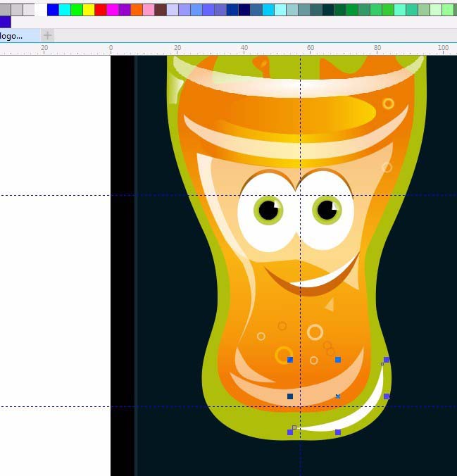
Task: Open the logo document tab
Action: coord(18,36)
